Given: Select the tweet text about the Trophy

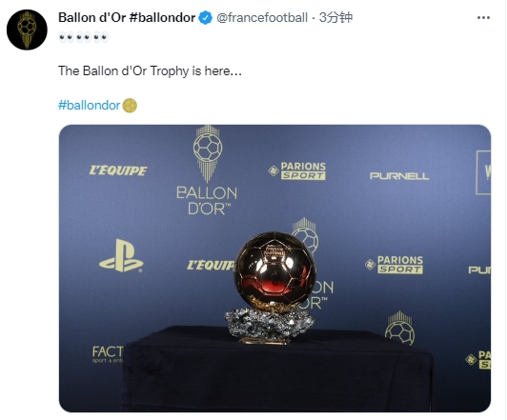Looking at the screenshot, I should click(x=150, y=70).
